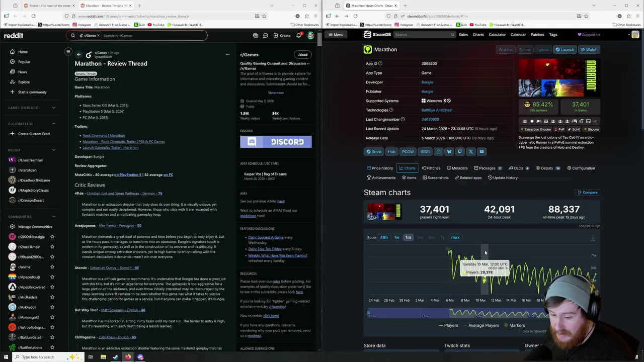Screen dimensions: 644x362
Task: Open File Explorer from the taskbar
Action: pos(103,357)
